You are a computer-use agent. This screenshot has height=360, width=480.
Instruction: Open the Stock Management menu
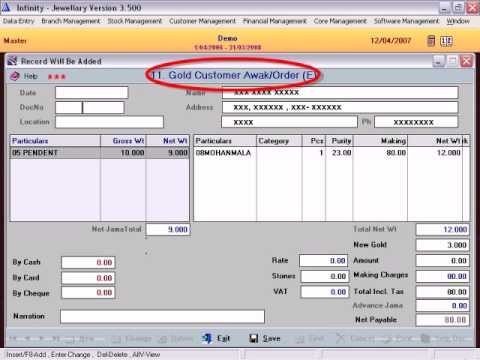coord(135,21)
